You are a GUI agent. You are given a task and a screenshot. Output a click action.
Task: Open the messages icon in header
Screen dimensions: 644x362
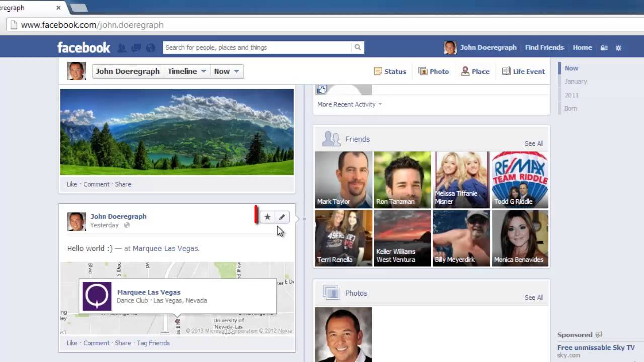(x=136, y=48)
